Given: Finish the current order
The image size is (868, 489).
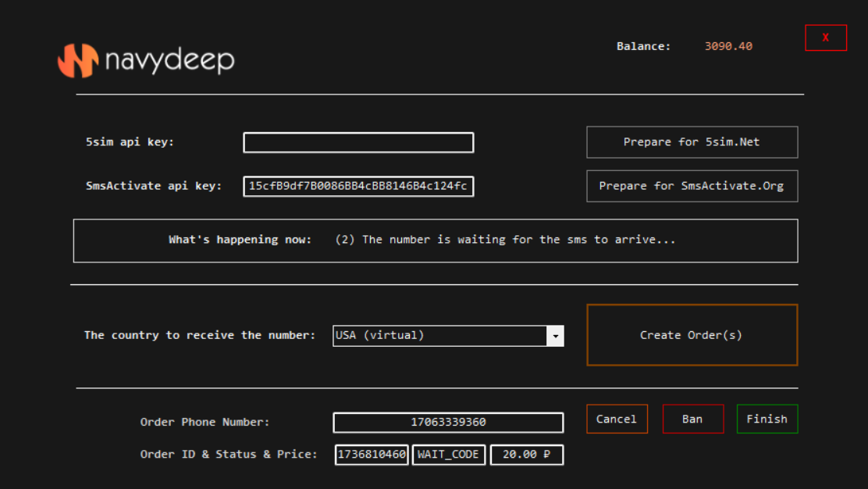Looking at the screenshot, I should coord(767,419).
